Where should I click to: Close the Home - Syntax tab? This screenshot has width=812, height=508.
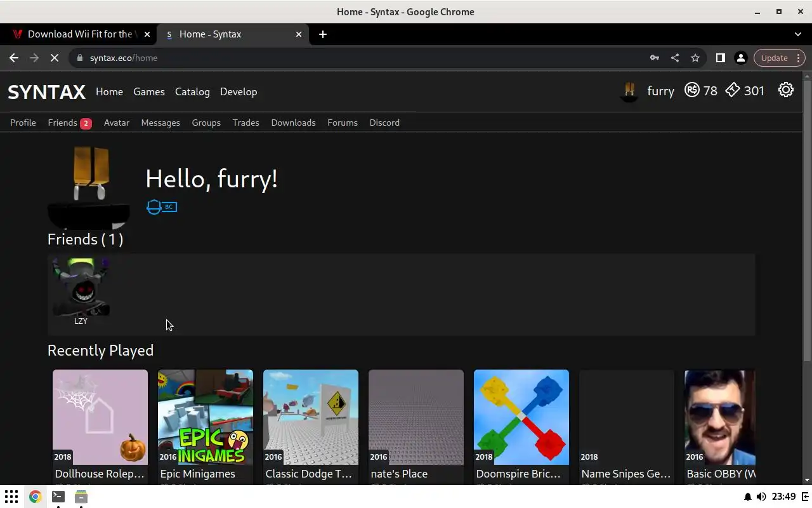299,34
